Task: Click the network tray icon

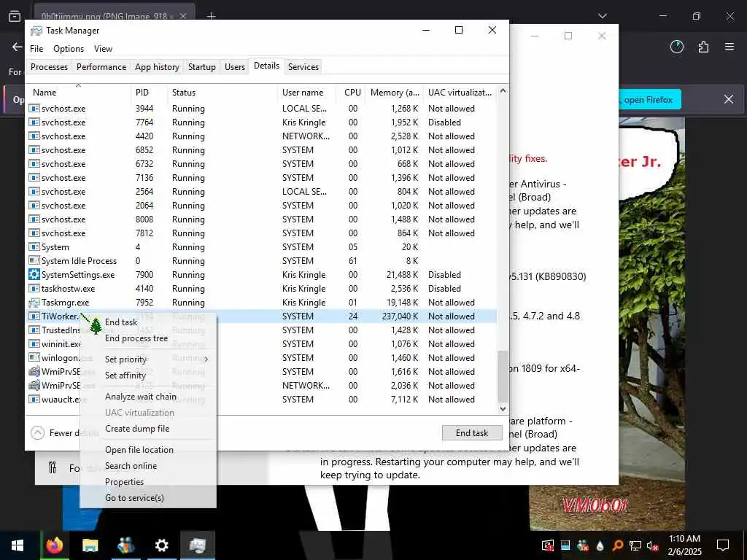Action: point(635,545)
